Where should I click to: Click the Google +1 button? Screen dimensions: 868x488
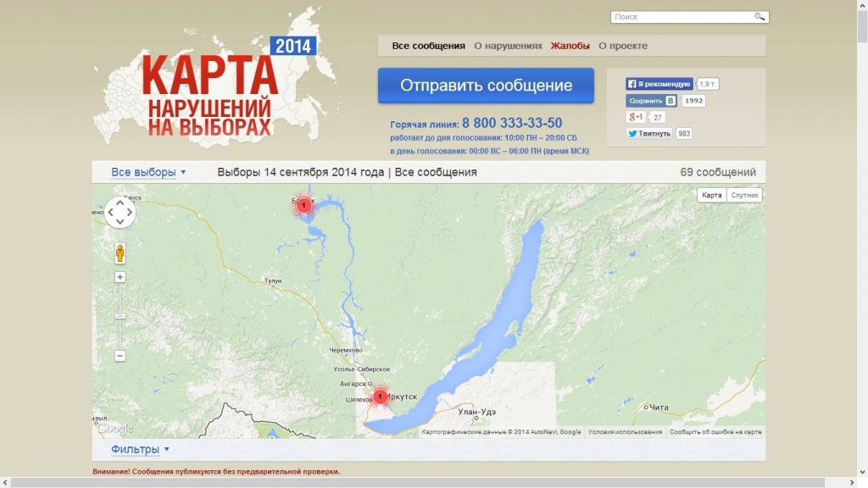coord(635,117)
